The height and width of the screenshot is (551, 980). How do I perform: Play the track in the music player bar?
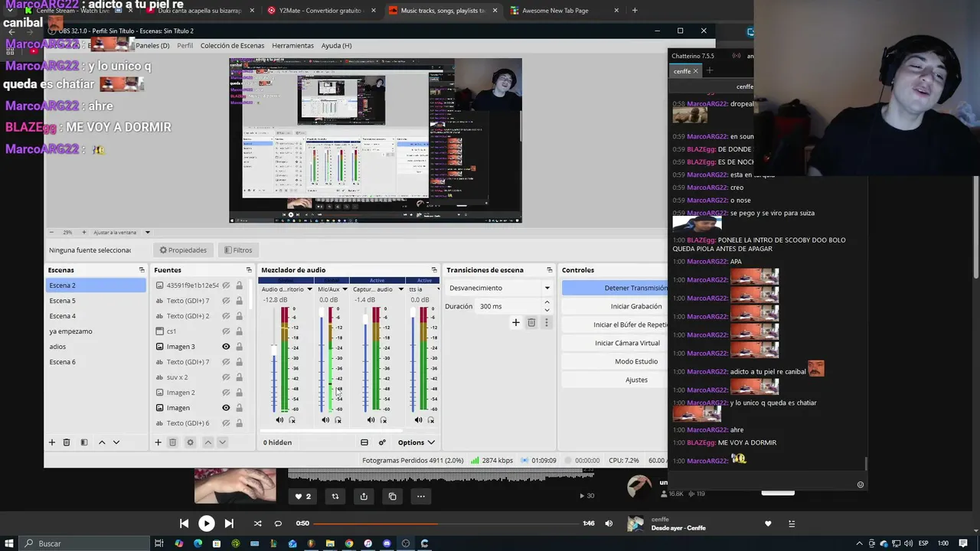pos(207,523)
